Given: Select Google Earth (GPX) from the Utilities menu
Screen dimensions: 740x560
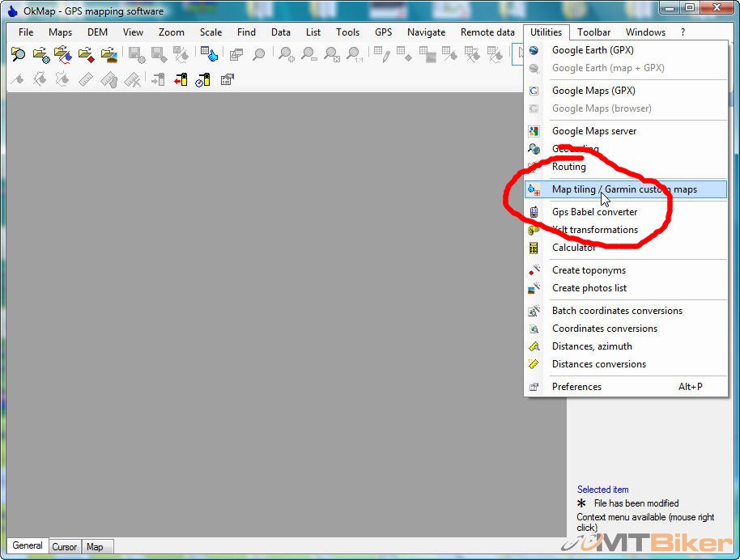Looking at the screenshot, I should tap(593, 50).
